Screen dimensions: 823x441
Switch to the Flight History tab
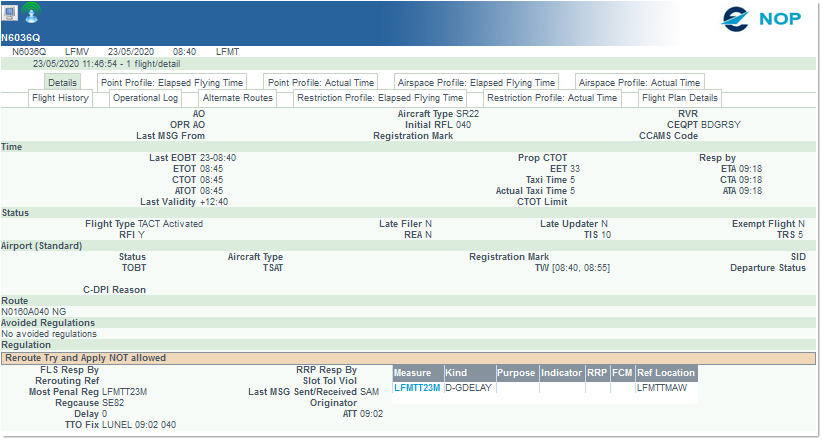pos(61,98)
